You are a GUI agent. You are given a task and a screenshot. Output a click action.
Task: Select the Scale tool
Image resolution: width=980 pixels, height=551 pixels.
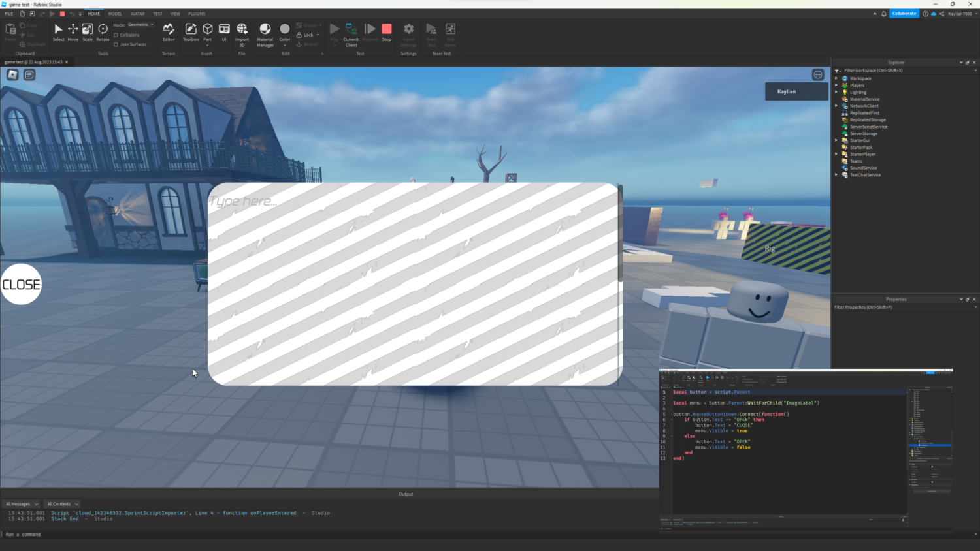(88, 31)
